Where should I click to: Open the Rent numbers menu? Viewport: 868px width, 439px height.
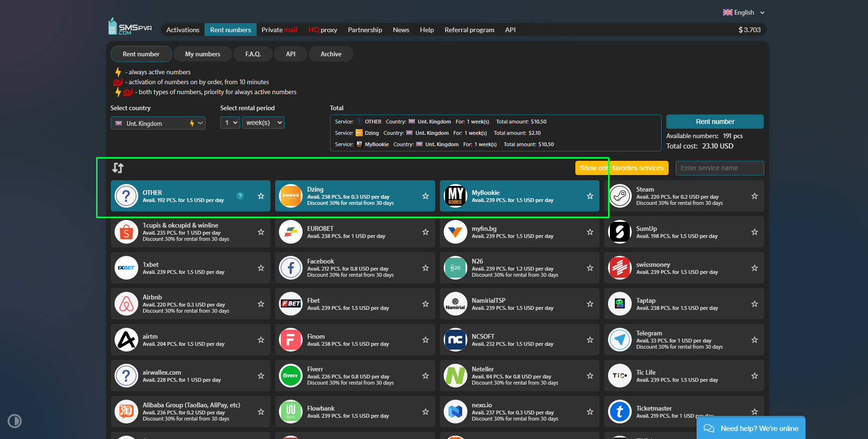click(x=231, y=30)
